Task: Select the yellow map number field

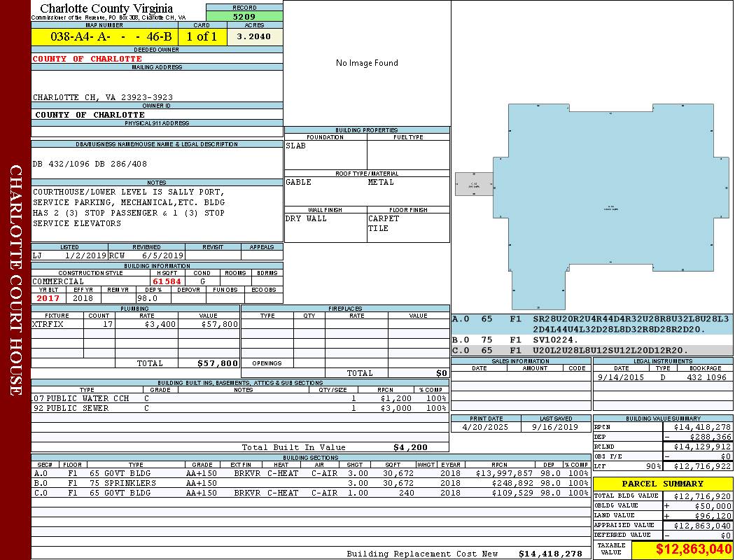Action: click(x=104, y=37)
